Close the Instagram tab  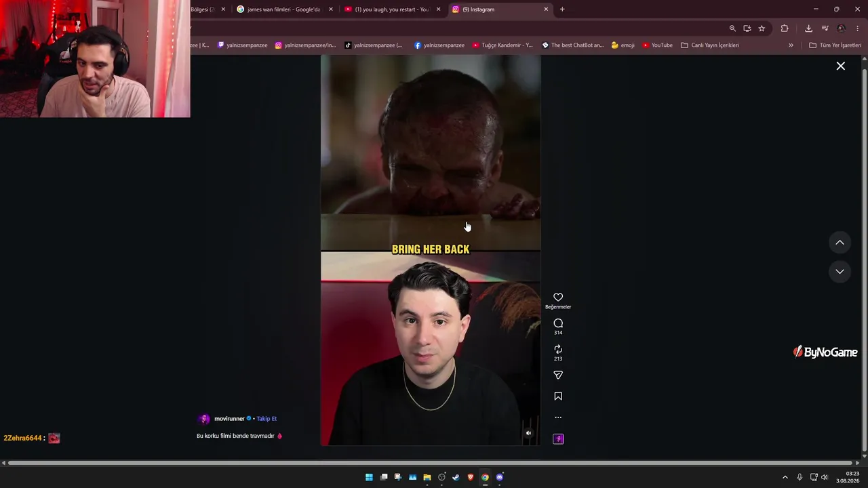[546, 9]
